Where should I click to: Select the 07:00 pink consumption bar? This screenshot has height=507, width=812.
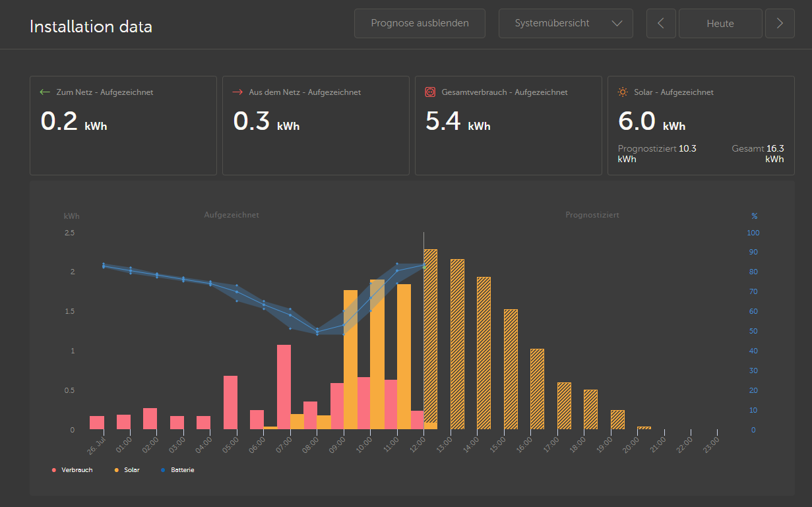pos(284,387)
